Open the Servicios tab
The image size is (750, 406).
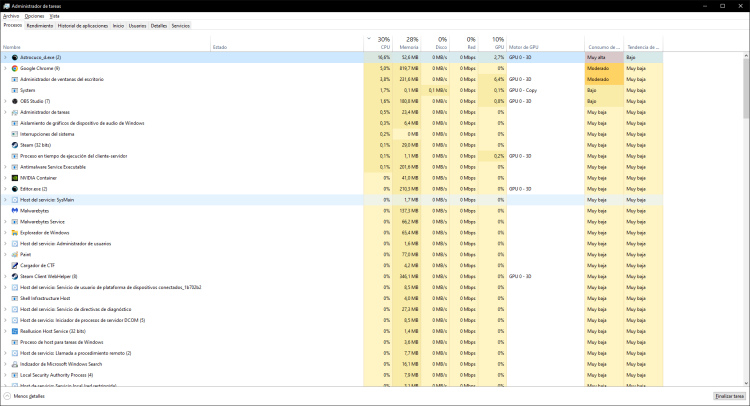click(180, 25)
